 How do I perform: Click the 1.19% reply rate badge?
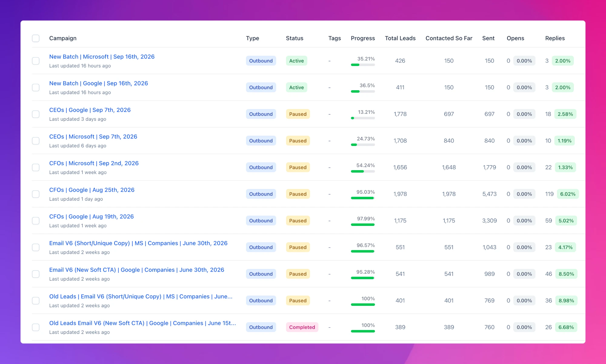[x=564, y=141]
